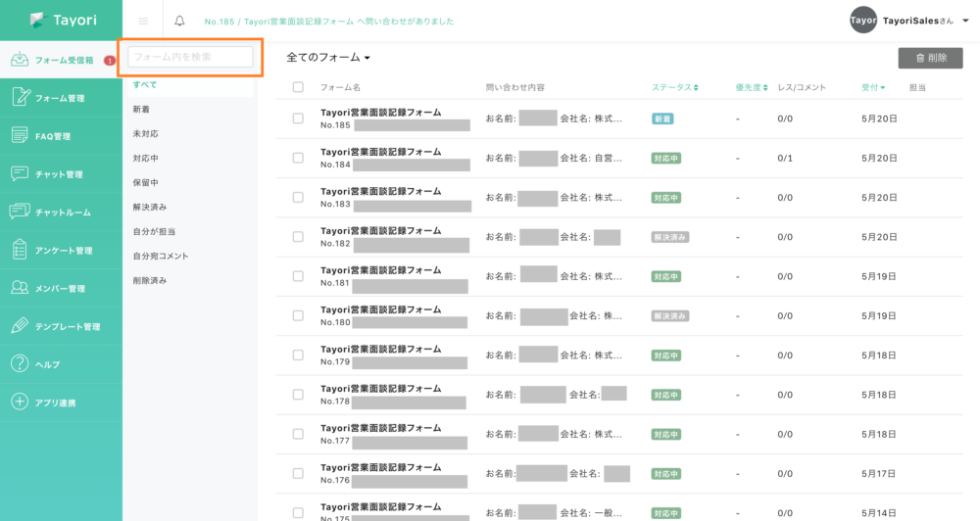This screenshot has height=521, width=980.
Task: Check the No.182 row checkbox
Action: tap(298, 237)
